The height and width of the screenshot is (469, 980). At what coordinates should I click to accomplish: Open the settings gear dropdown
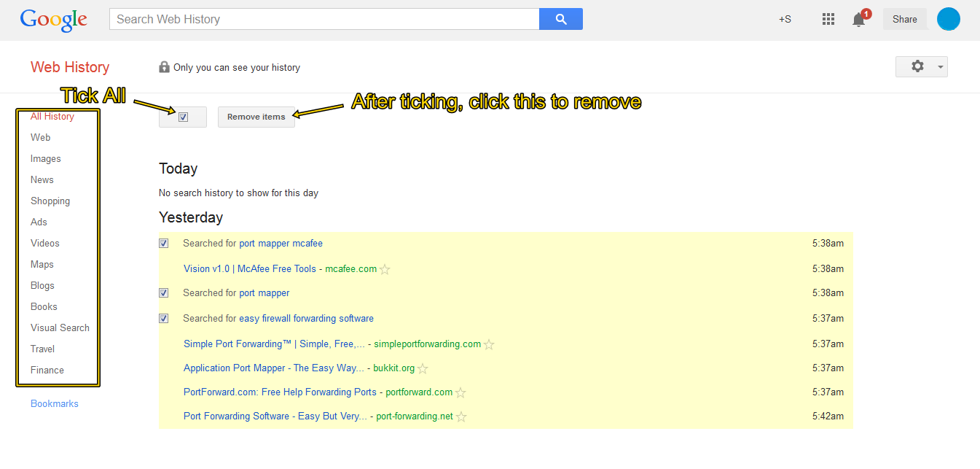[921, 66]
